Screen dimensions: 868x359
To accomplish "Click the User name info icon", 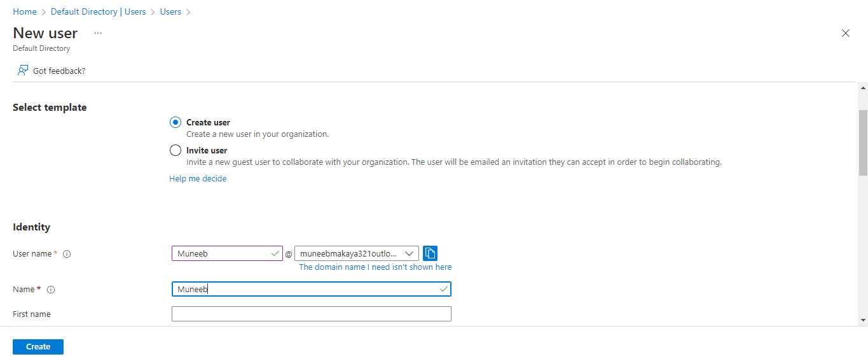I will (67, 254).
